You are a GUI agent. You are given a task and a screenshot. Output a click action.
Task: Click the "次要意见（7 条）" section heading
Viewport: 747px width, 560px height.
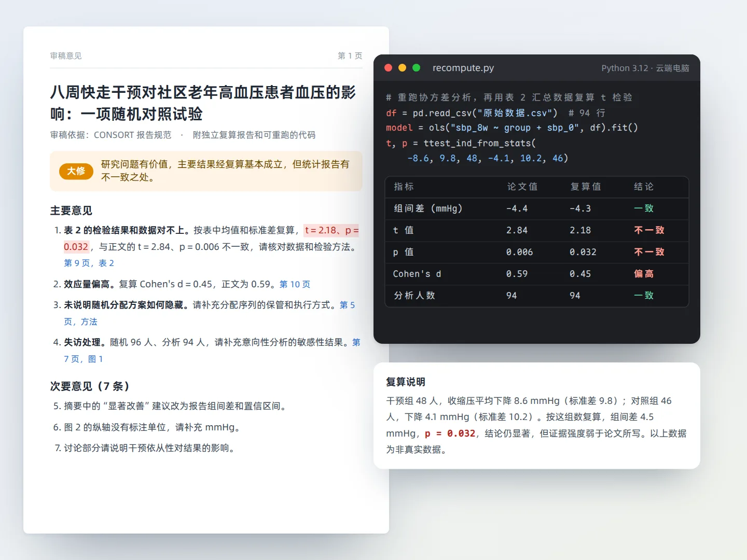pyautogui.click(x=90, y=386)
